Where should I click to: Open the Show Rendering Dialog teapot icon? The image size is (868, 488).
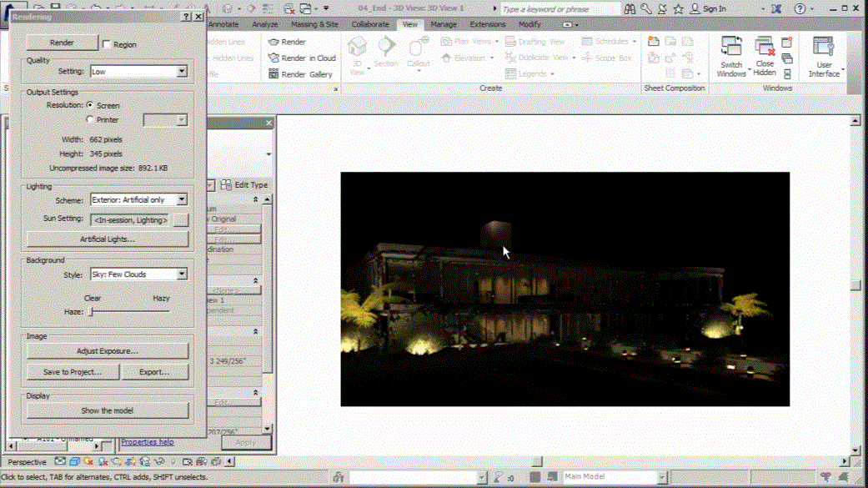117,461
